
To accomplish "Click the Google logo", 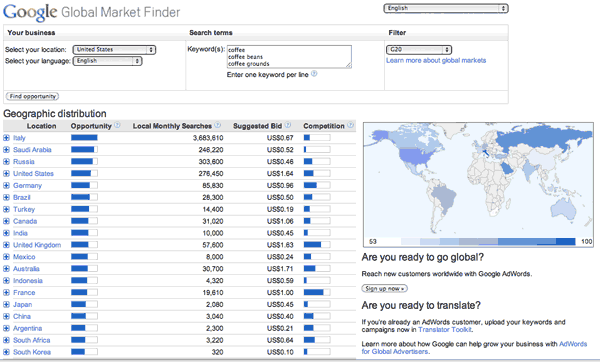I will pos(30,12).
